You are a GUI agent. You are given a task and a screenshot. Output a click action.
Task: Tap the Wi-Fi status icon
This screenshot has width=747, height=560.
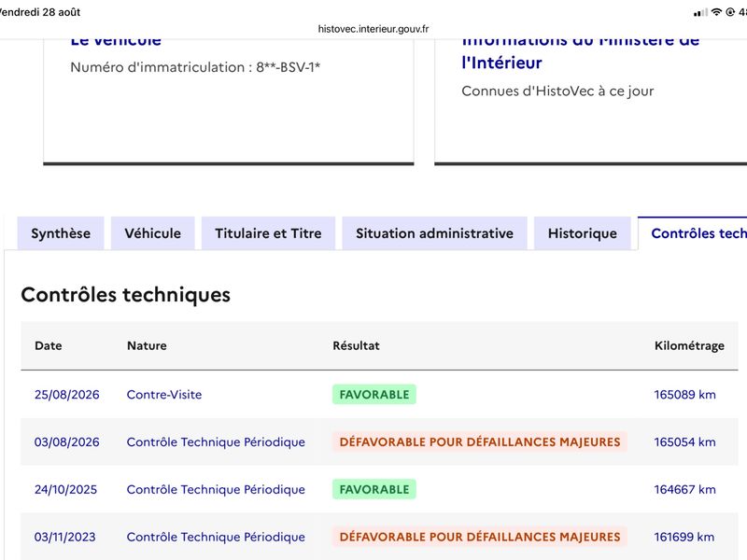pyautogui.click(x=716, y=12)
